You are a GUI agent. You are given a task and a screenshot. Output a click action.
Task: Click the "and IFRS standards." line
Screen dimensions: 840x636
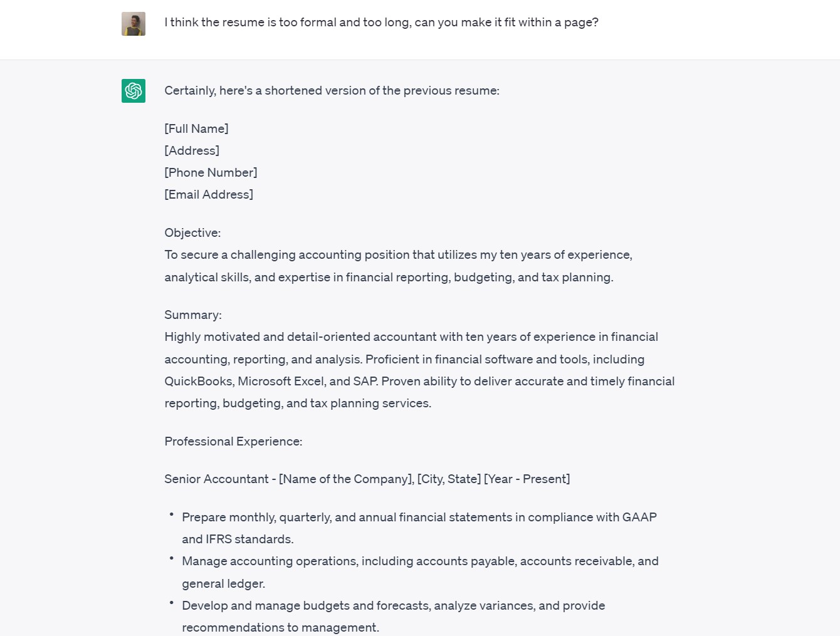[x=238, y=540]
